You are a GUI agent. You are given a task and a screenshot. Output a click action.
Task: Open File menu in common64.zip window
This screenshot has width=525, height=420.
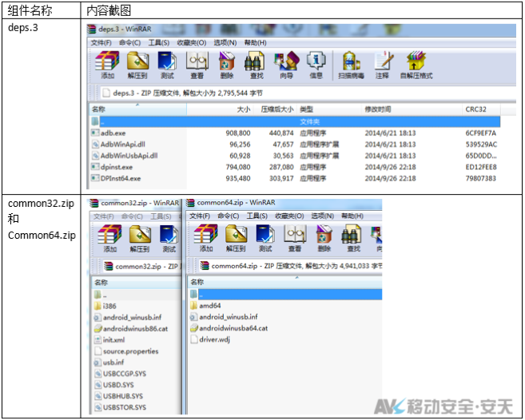pyautogui.click(x=200, y=216)
